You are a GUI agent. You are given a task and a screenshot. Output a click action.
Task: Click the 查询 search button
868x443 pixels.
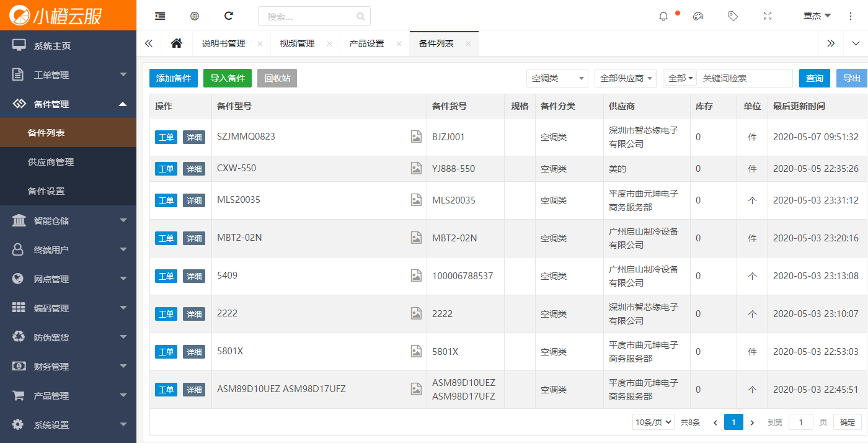point(814,78)
